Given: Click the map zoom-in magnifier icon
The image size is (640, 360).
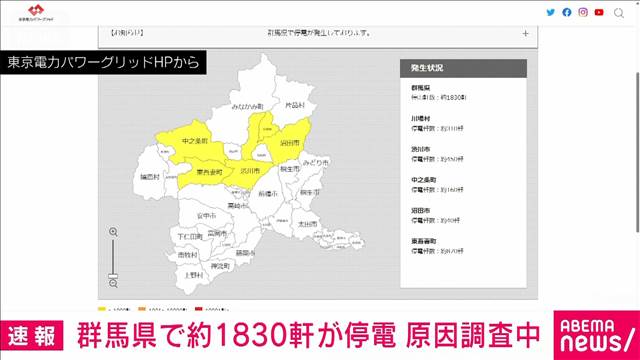Looking at the screenshot, I should click(x=113, y=232).
